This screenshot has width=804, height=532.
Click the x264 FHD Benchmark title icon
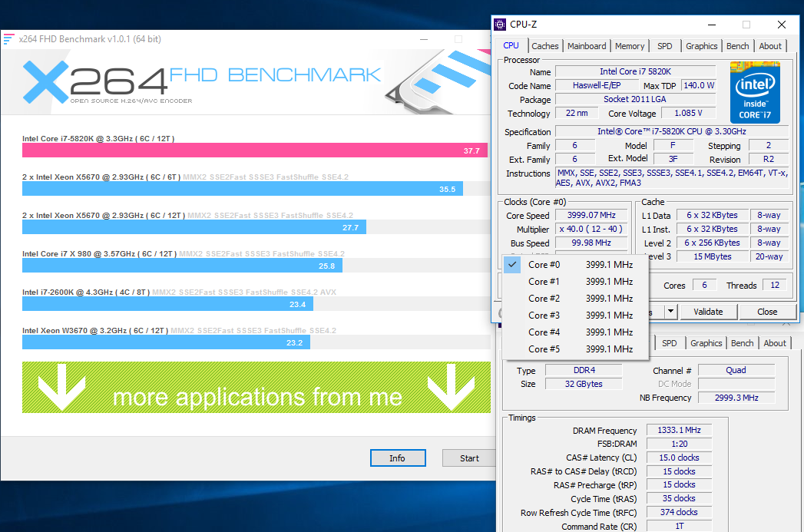pos(8,39)
